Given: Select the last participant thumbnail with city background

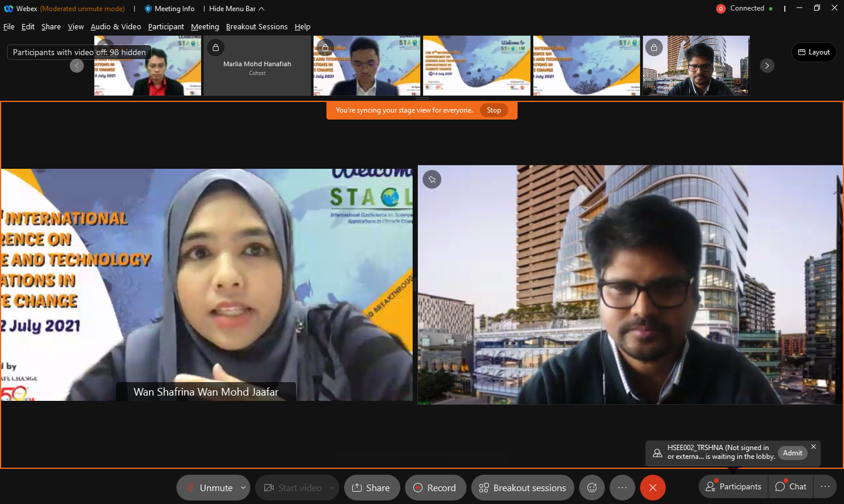Looking at the screenshot, I should tap(696, 66).
